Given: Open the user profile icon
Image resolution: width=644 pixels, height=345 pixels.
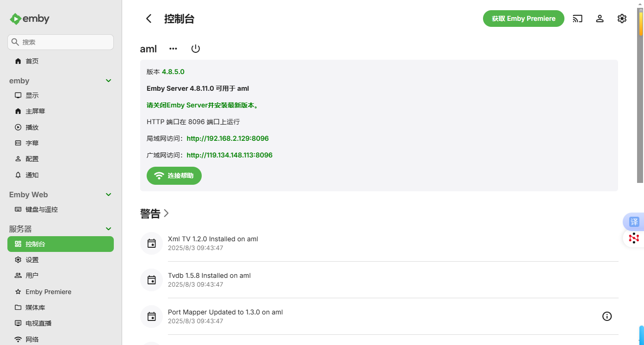Looking at the screenshot, I should [600, 19].
